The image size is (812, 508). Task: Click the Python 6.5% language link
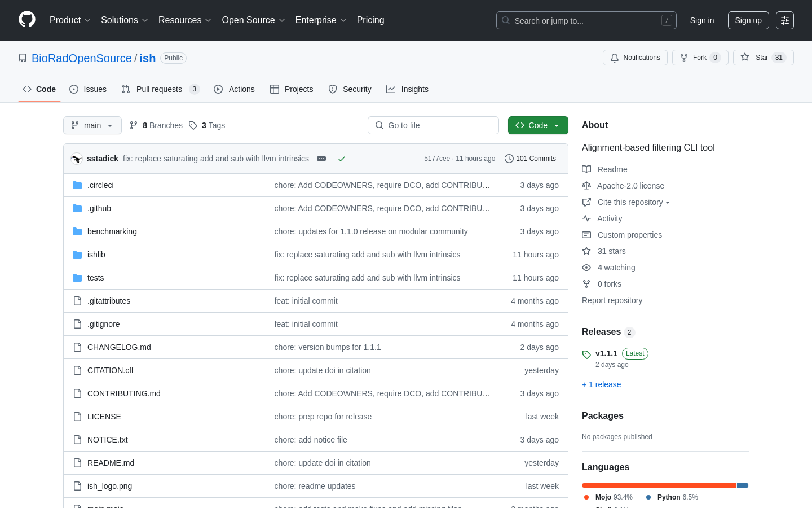672,497
